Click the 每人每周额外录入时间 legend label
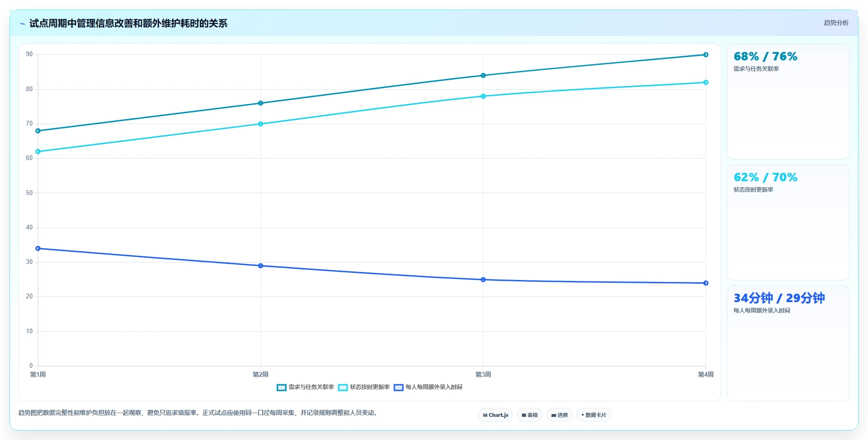The width and height of the screenshot is (868, 440). tap(434, 387)
